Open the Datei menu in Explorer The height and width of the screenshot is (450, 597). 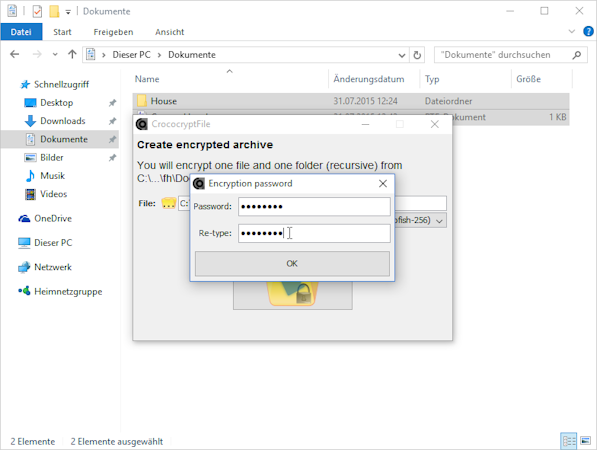pos(21,32)
